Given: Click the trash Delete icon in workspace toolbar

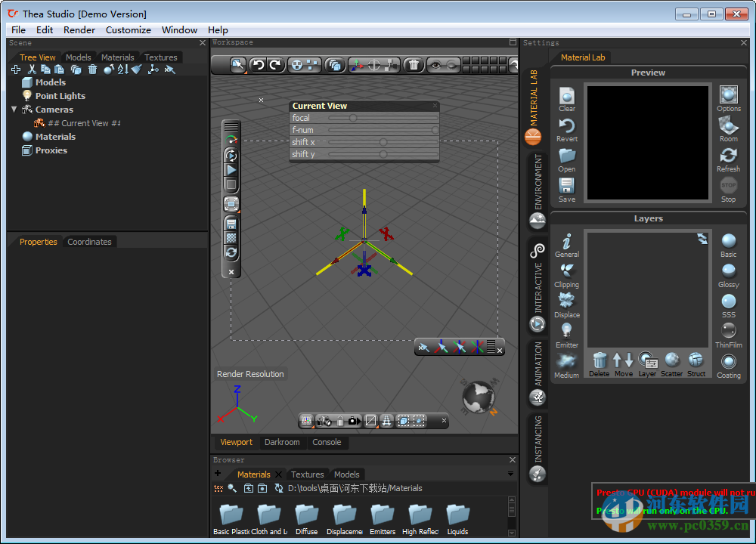Looking at the screenshot, I should click(x=414, y=65).
